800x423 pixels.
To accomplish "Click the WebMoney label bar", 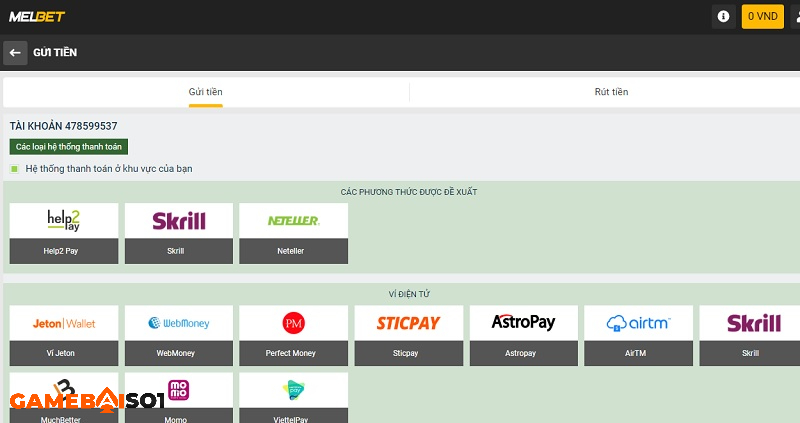I will coord(179,353).
